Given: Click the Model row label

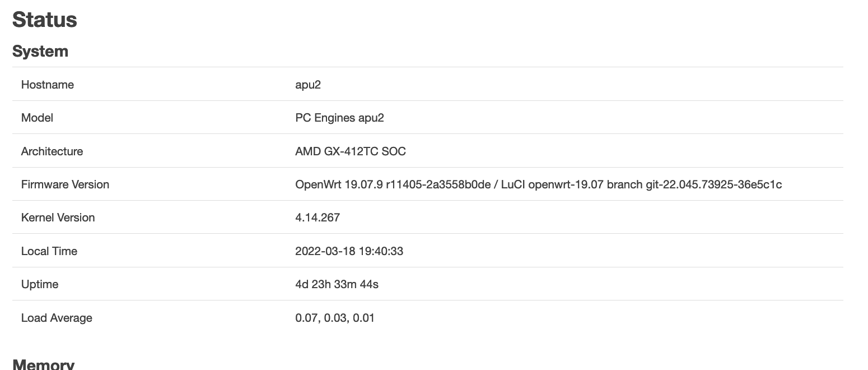Looking at the screenshot, I should (37, 118).
